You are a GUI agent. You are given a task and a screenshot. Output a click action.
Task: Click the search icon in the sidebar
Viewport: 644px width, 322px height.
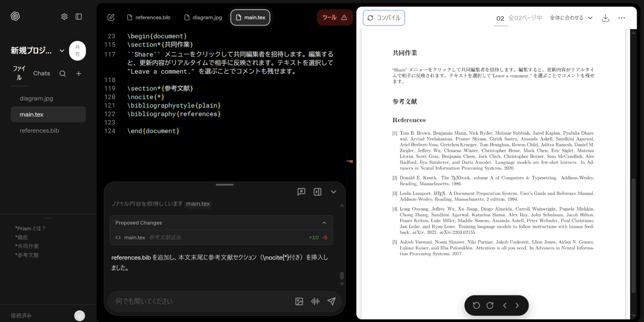coord(63,74)
